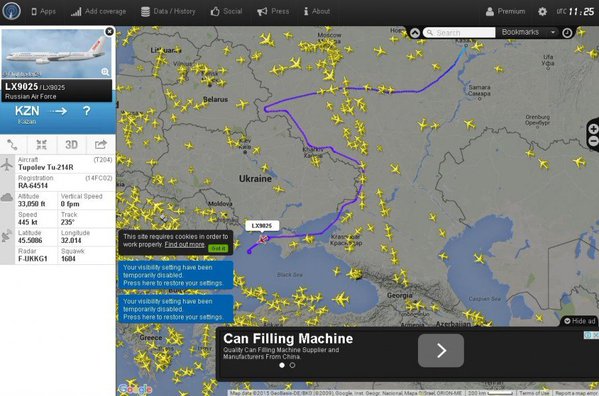This screenshot has height=396, width=599.
Task: Click the unknown destination question mark
Action: click(x=86, y=111)
